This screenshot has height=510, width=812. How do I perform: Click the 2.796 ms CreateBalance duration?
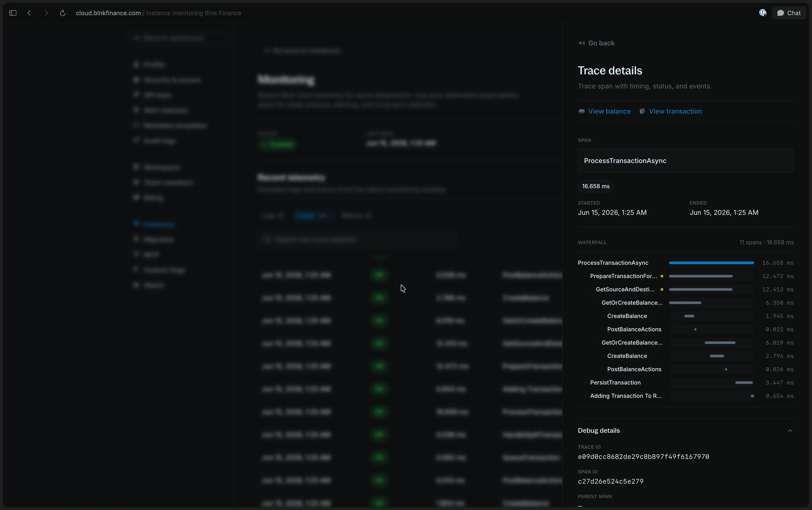click(x=779, y=356)
